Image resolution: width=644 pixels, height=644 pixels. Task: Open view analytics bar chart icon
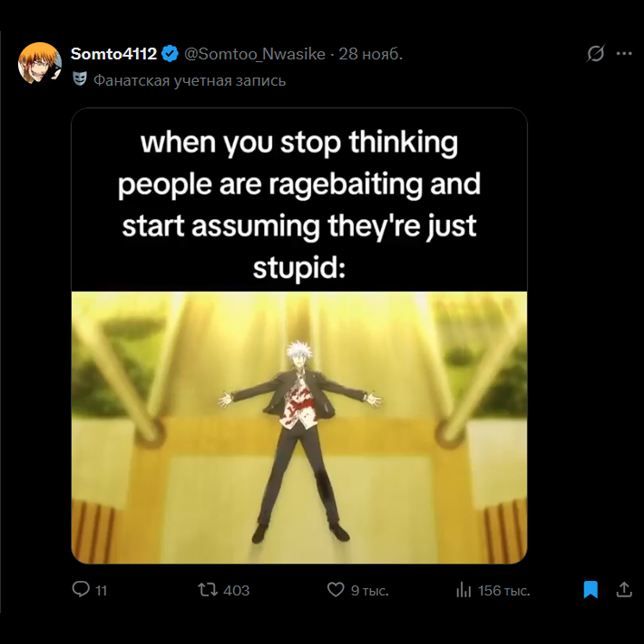click(463, 590)
